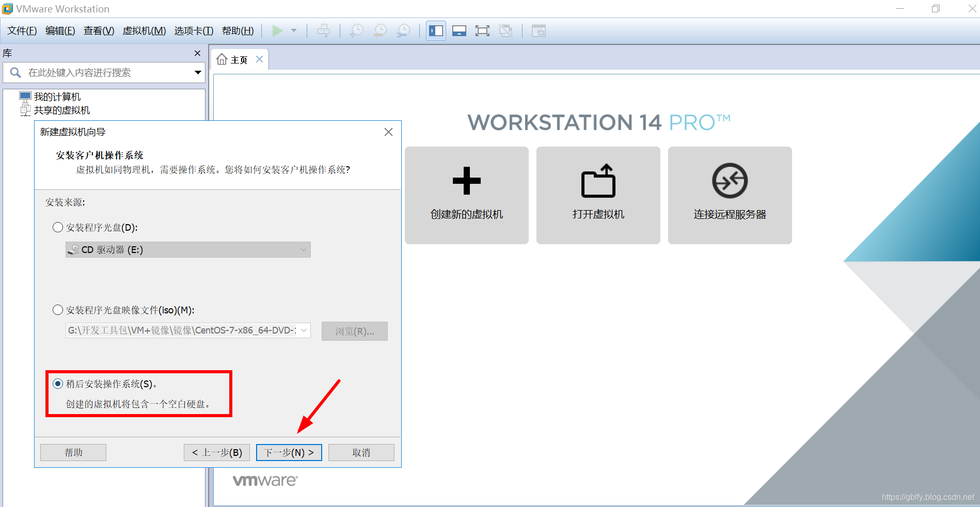Screen dimensions: 980x507
Task: Click the connect remote server icon
Action: point(730,181)
